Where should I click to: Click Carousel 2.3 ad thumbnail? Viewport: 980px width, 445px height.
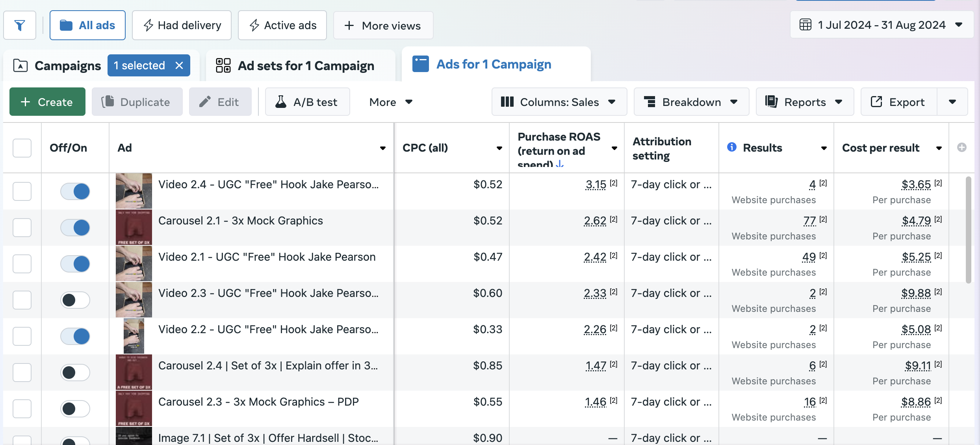pos(134,408)
